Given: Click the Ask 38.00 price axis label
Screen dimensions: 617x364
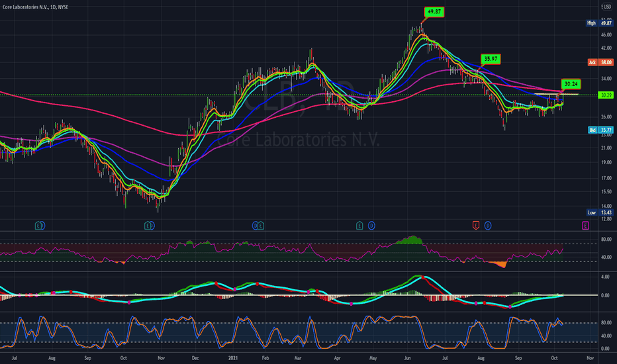Looking at the screenshot, I should 600,62.
